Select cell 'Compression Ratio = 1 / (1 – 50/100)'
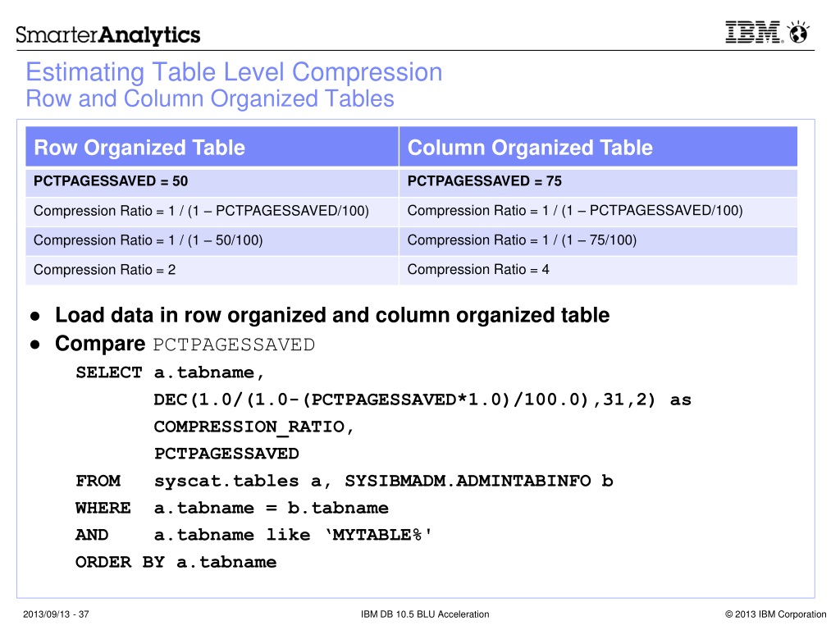This screenshot has height=630, width=840. (x=212, y=240)
